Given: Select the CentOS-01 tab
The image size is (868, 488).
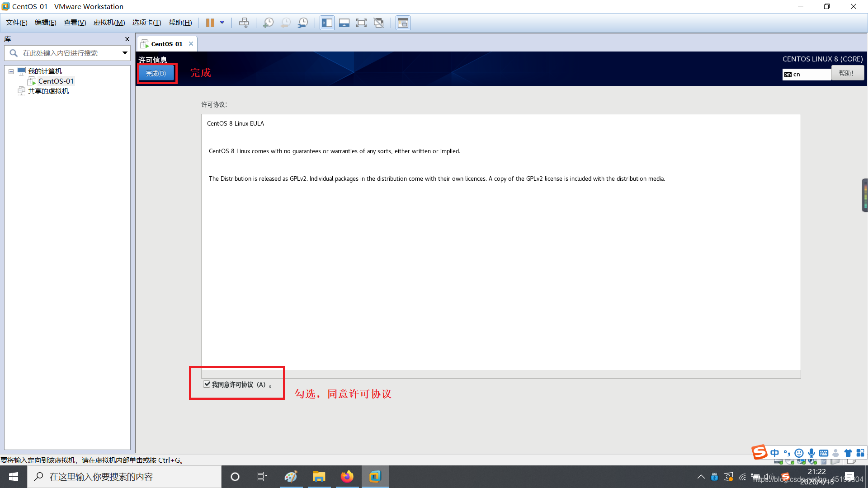Looking at the screenshot, I should point(166,44).
